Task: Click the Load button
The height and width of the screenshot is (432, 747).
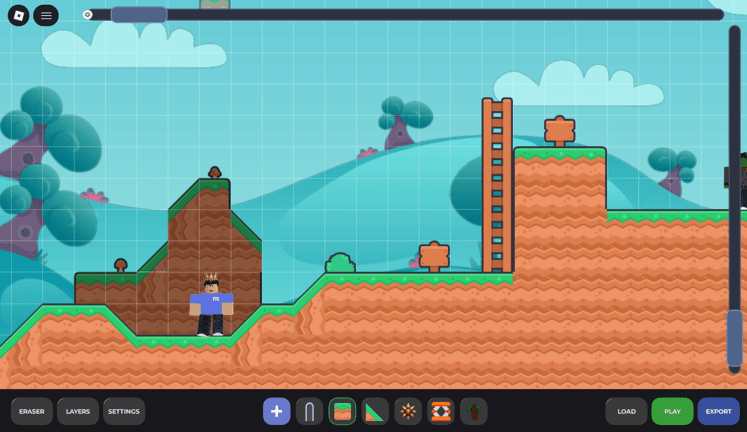Action: (626, 411)
